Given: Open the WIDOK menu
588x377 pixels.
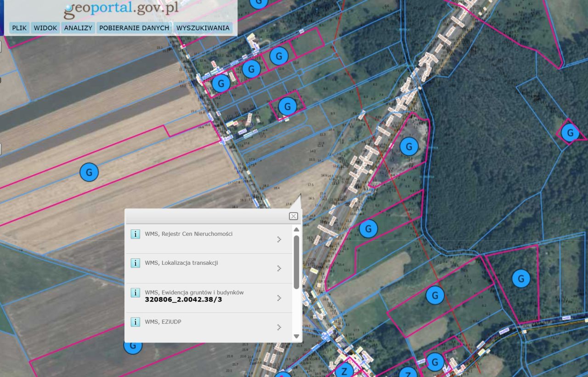Looking at the screenshot, I should click(45, 28).
